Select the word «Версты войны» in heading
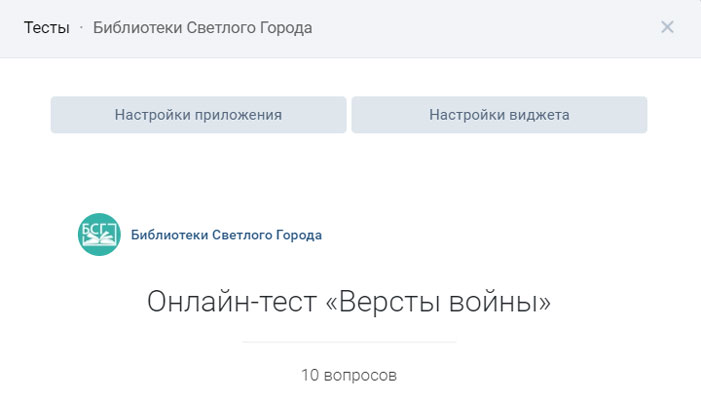 point(439,302)
